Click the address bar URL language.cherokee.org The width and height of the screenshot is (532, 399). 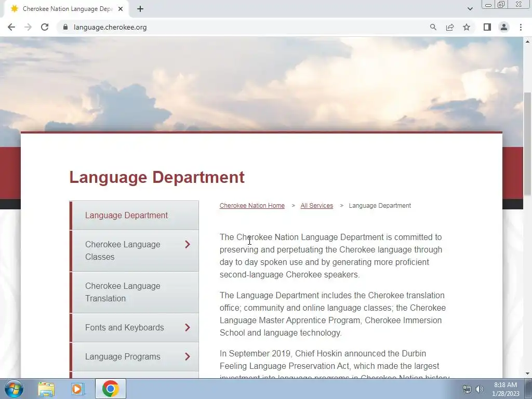pyautogui.click(x=110, y=27)
